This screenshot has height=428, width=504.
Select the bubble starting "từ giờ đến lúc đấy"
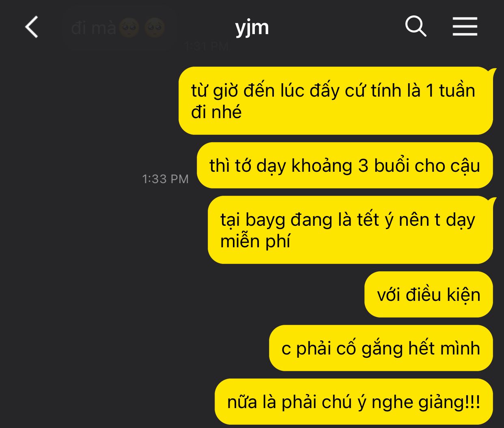[x=336, y=101]
